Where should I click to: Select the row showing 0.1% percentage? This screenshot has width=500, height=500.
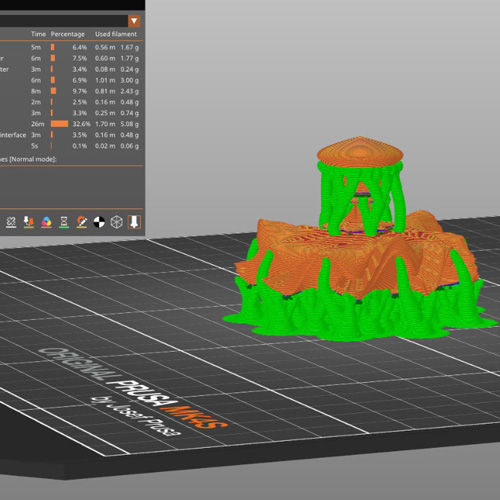tap(72, 146)
